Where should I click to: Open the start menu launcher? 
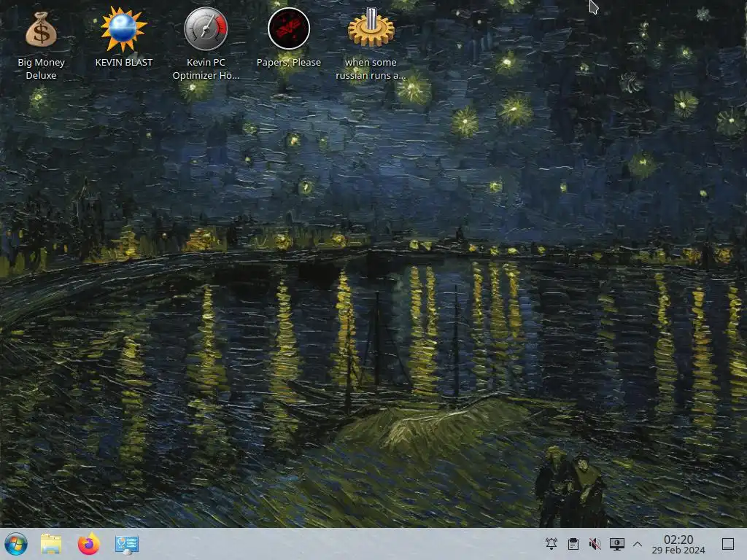(16, 544)
